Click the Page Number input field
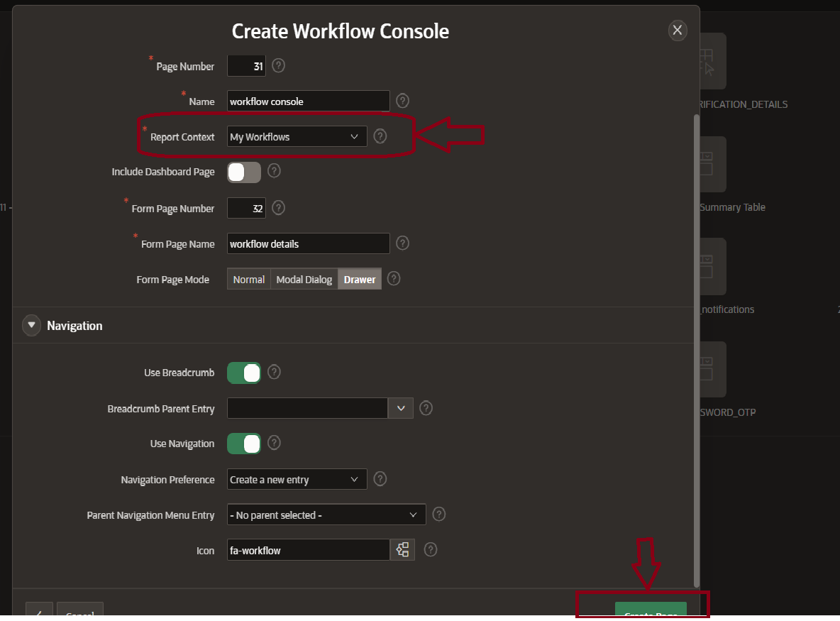 coord(246,66)
